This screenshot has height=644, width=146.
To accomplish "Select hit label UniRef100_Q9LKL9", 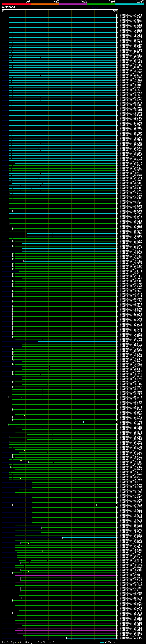I will coord(131,63).
